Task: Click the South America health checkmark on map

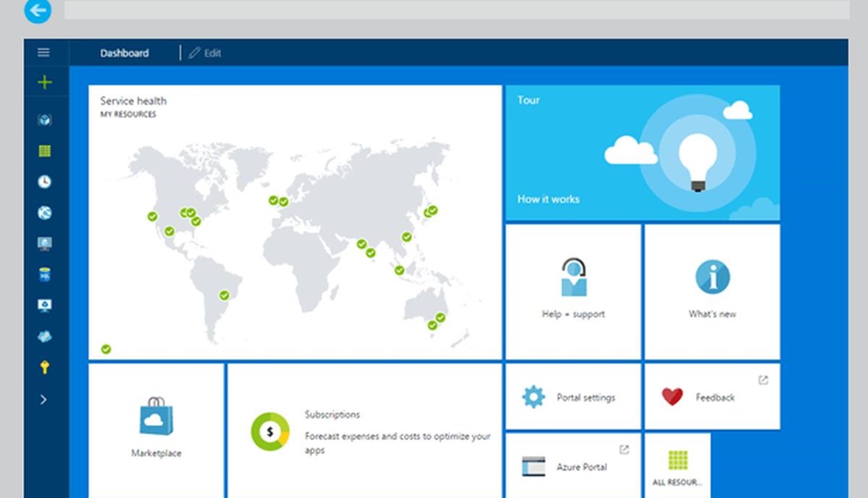Action: (224, 296)
